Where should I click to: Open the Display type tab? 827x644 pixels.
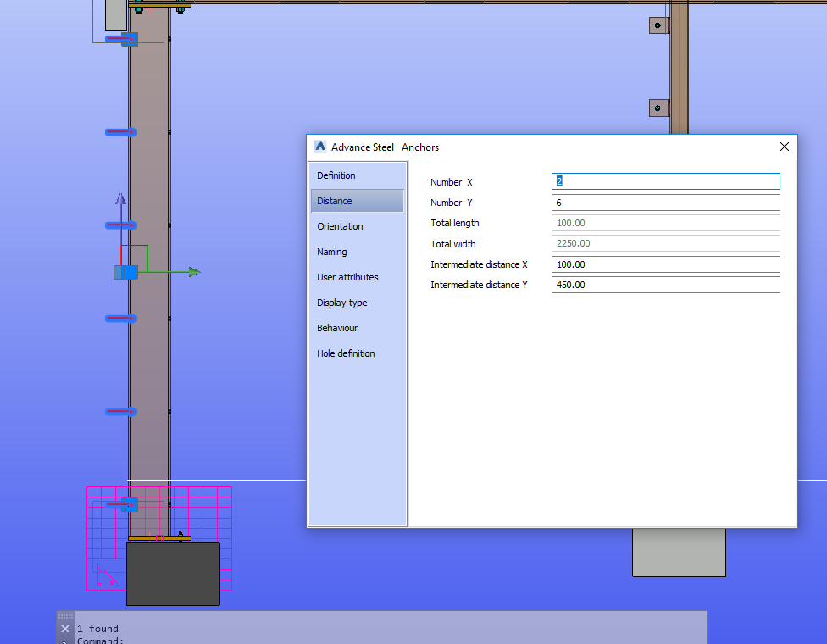click(358, 303)
